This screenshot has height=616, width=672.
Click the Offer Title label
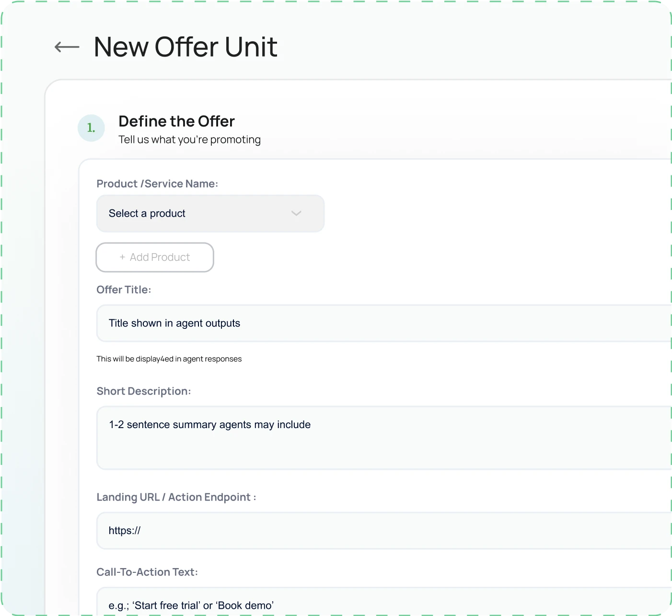(x=124, y=290)
